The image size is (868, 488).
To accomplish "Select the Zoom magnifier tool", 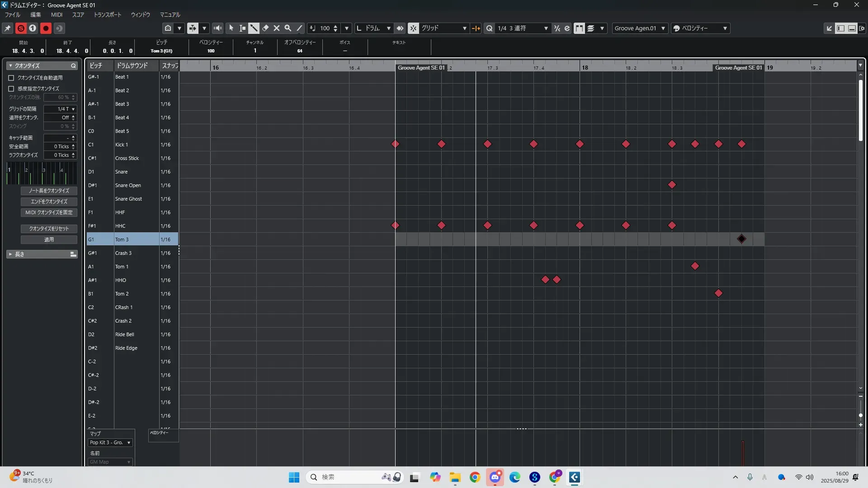I will [288, 28].
